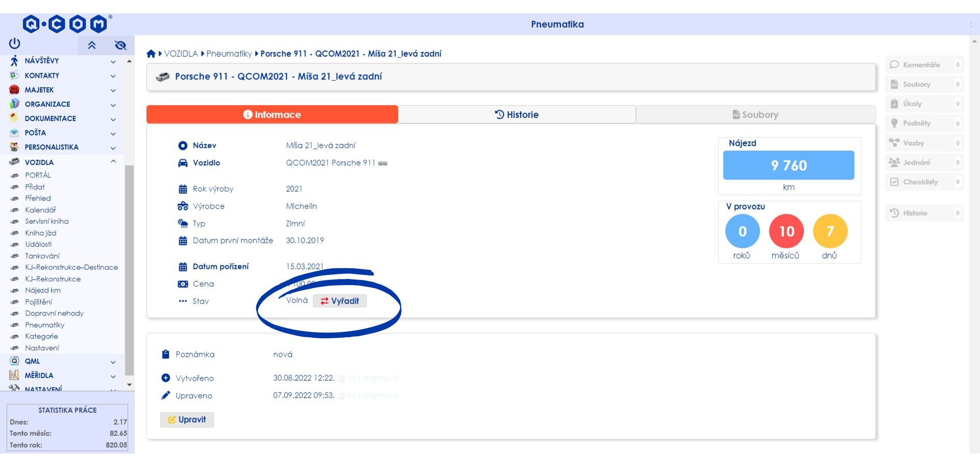Viewport: 980px width, 467px height.
Task: Open Události menu item
Action: point(38,244)
